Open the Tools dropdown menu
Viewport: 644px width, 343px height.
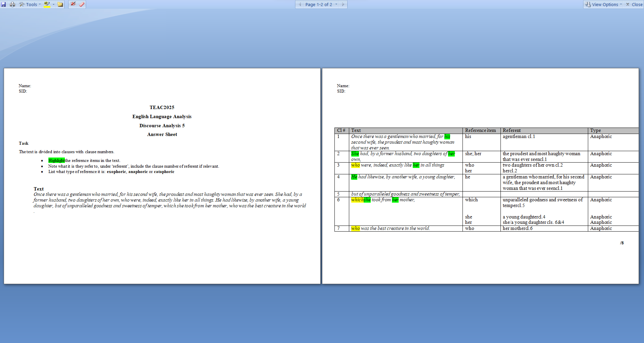coord(30,4)
